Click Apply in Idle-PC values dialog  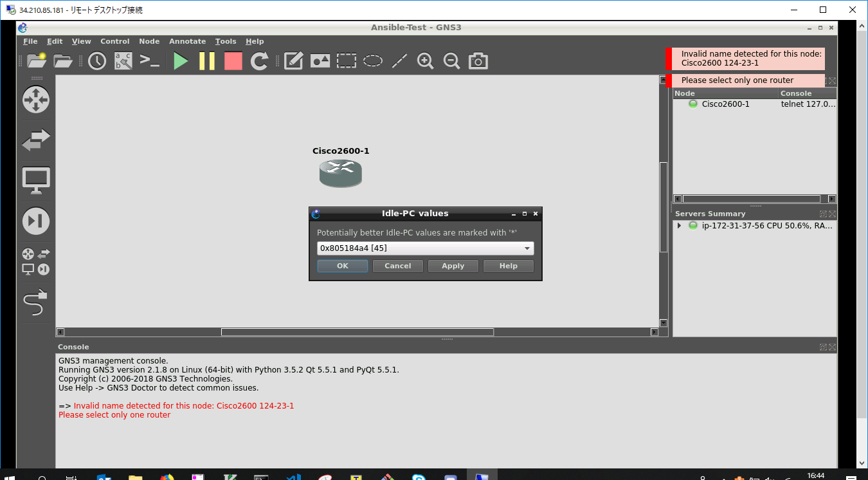[x=453, y=266]
